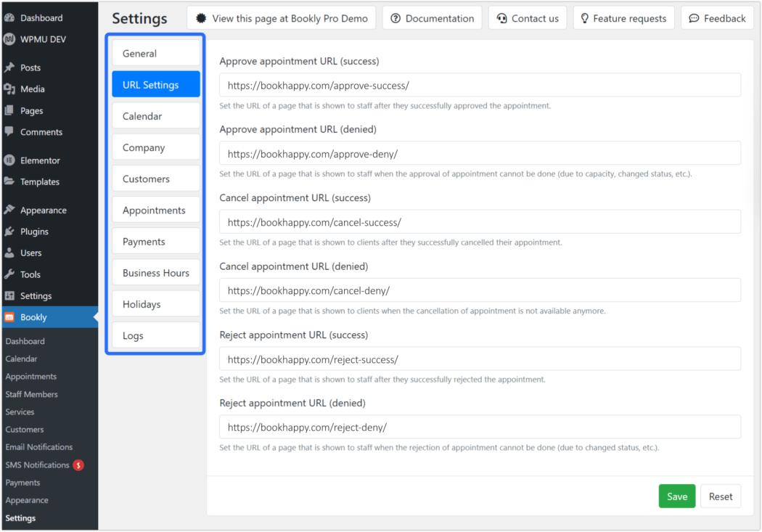This screenshot has height=532, width=762.
Task: Focus the Cancel appointment URL (denied) field
Action: (x=480, y=290)
